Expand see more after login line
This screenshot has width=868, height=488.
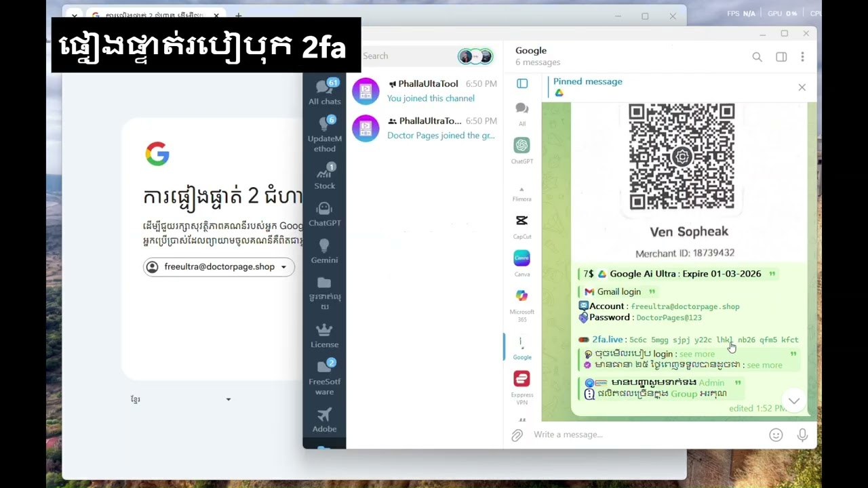(x=697, y=354)
